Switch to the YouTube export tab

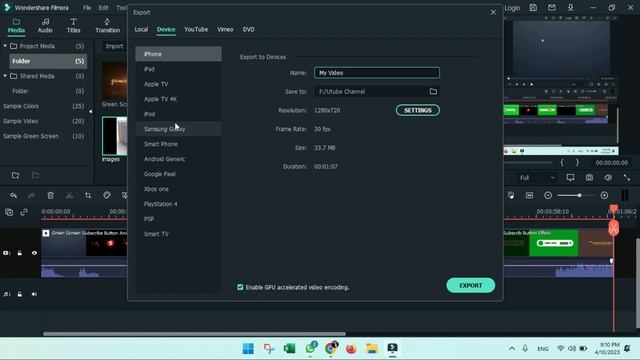(196, 29)
